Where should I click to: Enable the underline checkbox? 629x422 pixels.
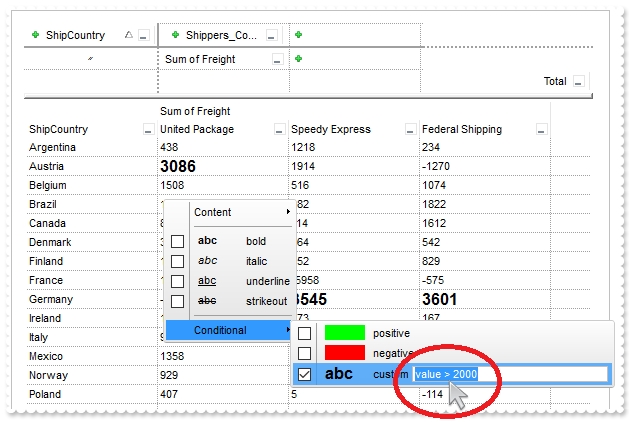tap(177, 281)
